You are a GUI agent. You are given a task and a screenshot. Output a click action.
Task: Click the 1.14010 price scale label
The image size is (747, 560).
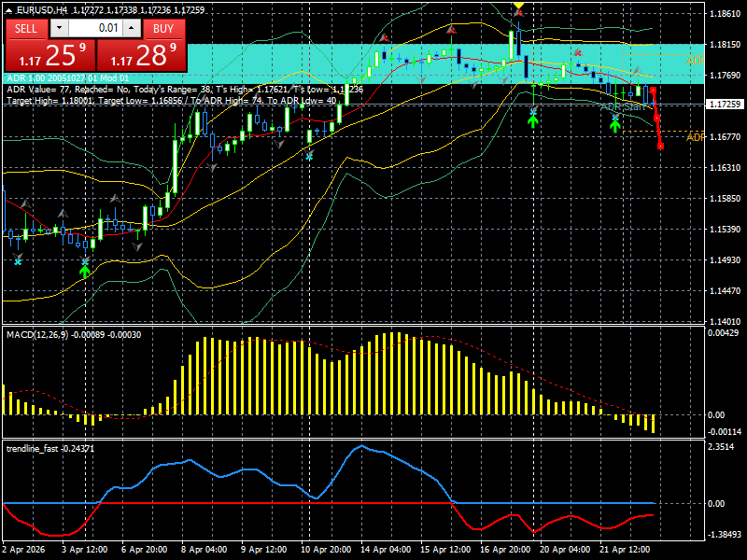tap(726, 321)
